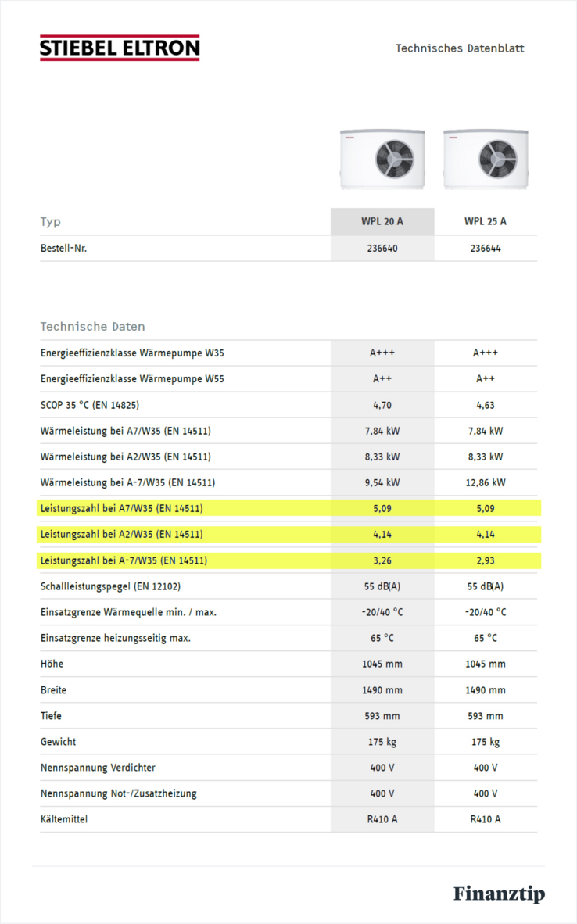Click the Stiebel Eltron logo
The image size is (577, 924).
click(120, 48)
